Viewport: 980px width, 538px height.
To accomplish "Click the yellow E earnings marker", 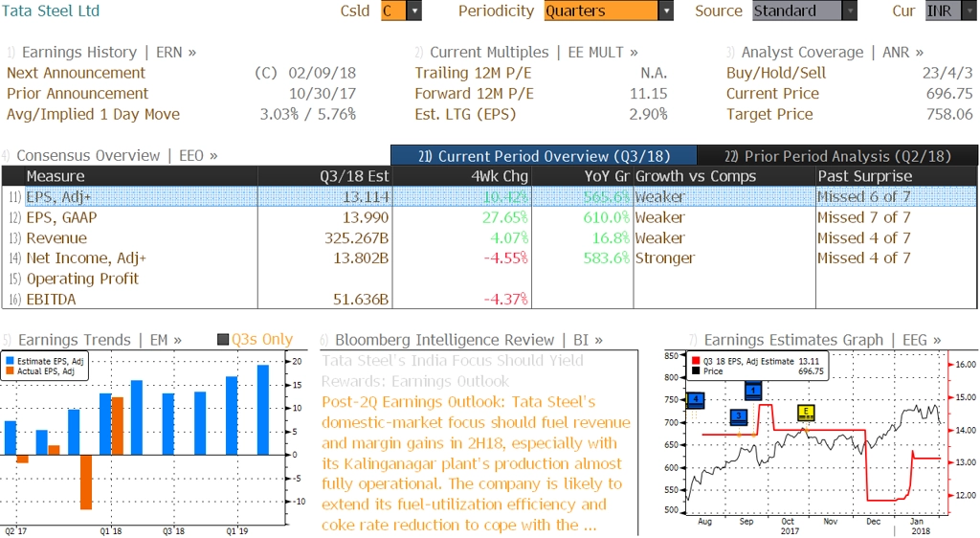I will tap(806, 412).
